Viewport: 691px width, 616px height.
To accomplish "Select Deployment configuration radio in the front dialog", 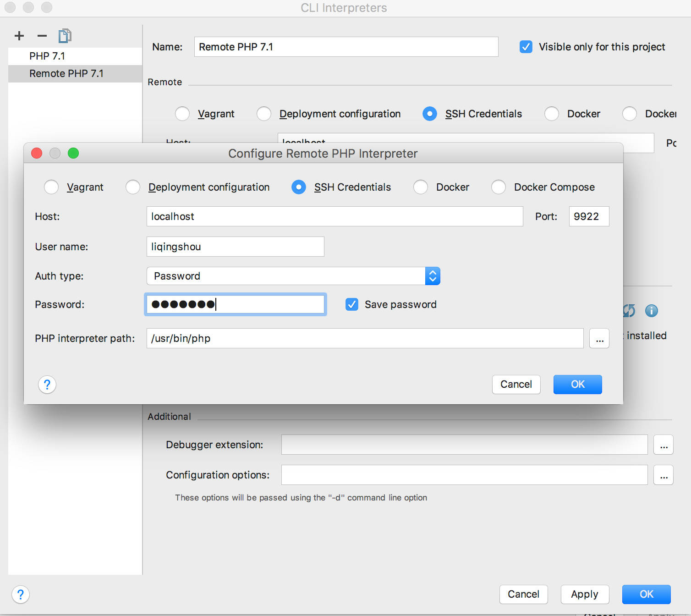I will (x=133, y=187).
